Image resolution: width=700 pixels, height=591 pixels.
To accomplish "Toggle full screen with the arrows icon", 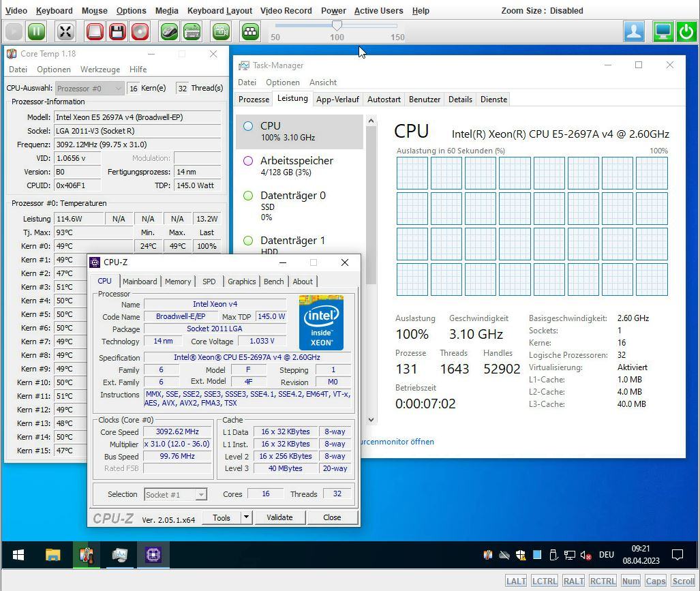I will click(65, 31).
